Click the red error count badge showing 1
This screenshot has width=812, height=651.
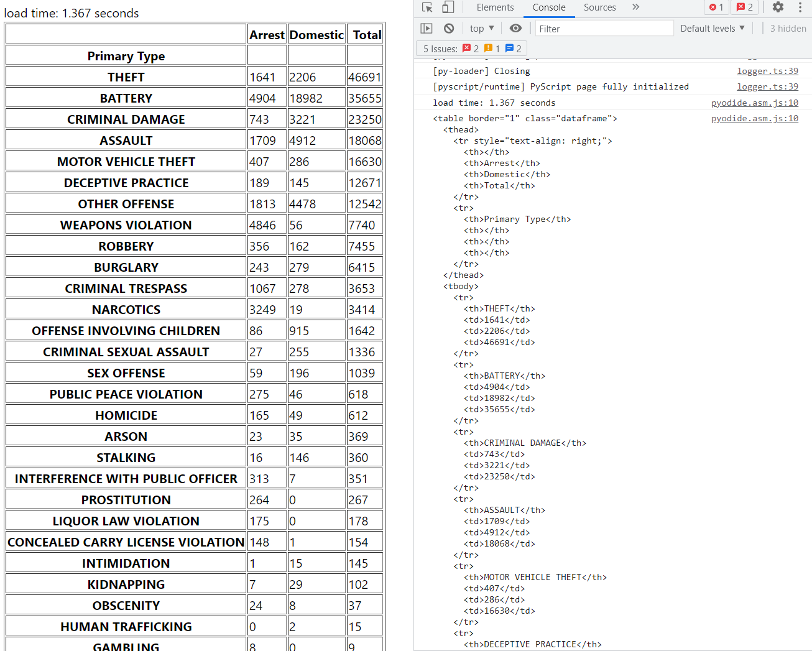click(716, 7)
